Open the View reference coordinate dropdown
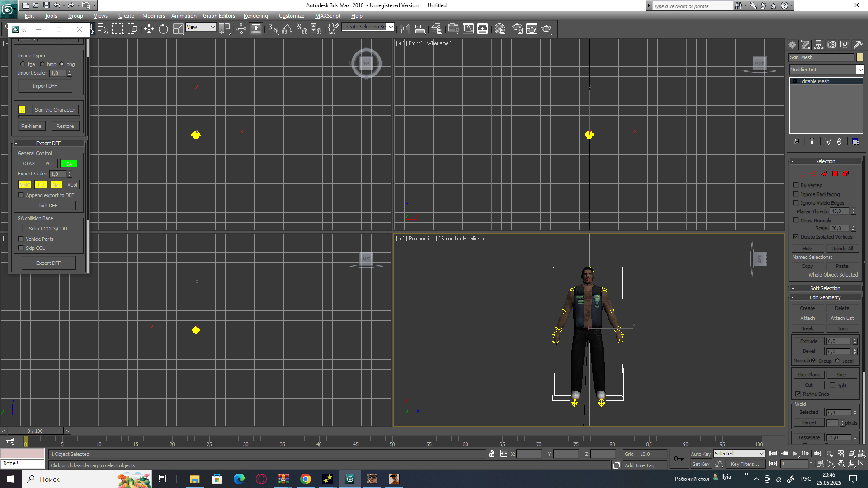 201,27
